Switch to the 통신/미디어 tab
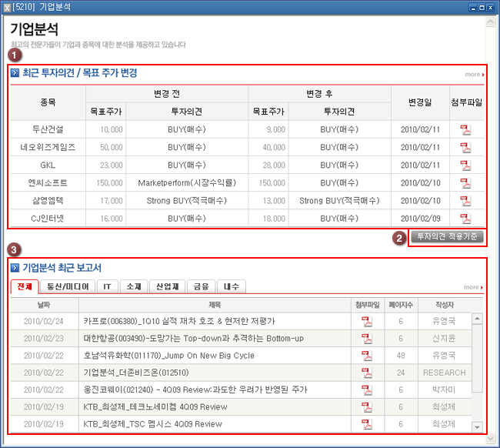This screenshot has width=500, height=448. (x=69, y=286)
